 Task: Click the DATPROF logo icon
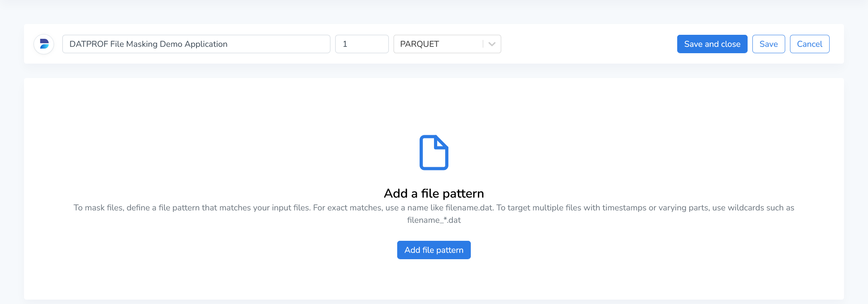tap(44, 44)
